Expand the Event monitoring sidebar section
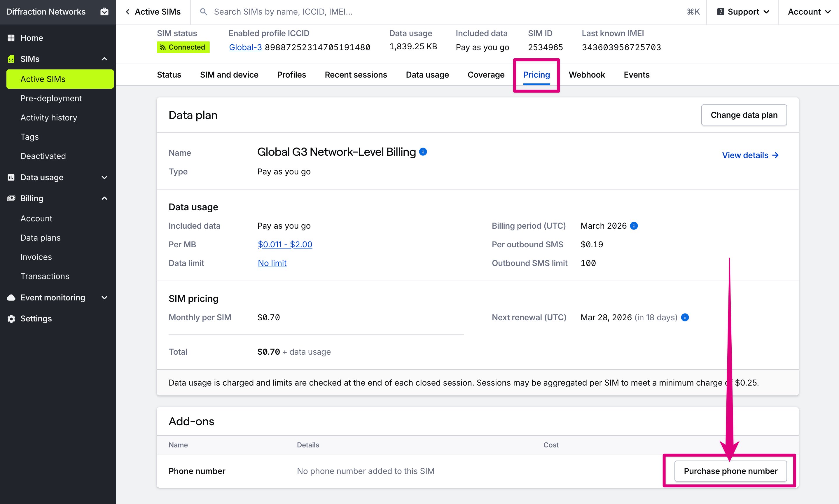The image size is (839, 504). click(x=104, y=297)
